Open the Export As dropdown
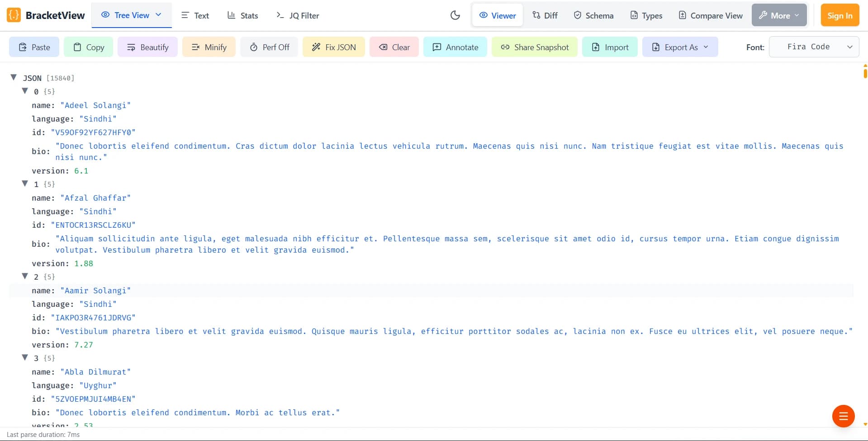The width and height of the screenshot is (868, 441). pyautogui.click(x=680, y=47)
